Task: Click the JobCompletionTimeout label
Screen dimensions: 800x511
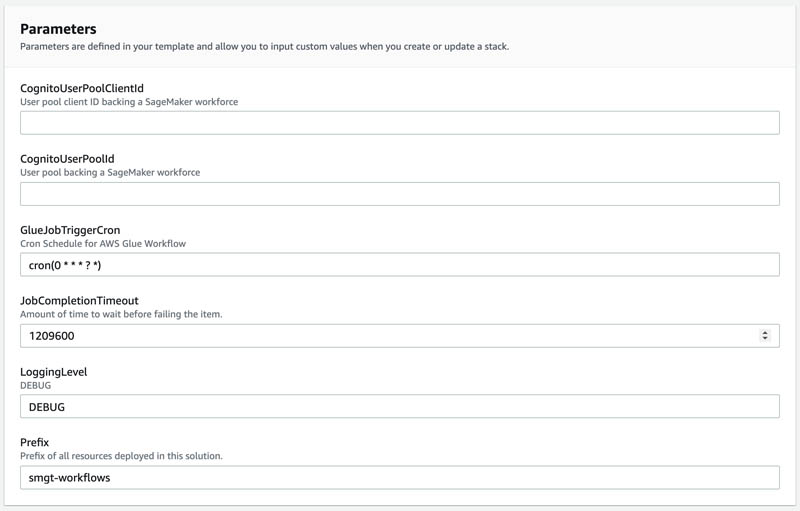Action: tap(79, 301)
